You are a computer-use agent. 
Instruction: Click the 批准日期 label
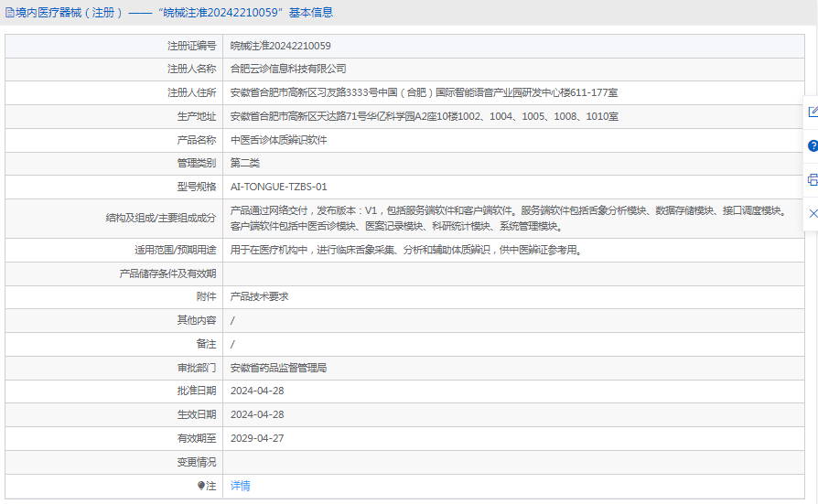pyautogui.click(x=196, y=391)
